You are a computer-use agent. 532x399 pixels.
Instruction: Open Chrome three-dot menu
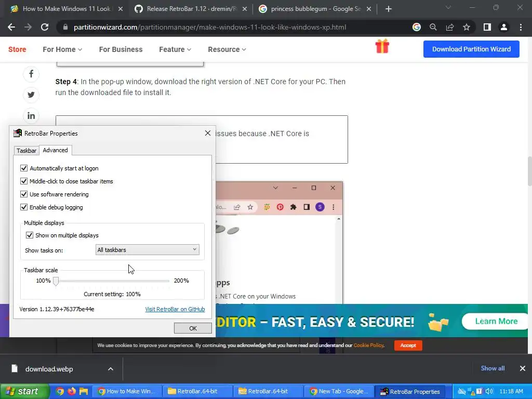point(521,27)
